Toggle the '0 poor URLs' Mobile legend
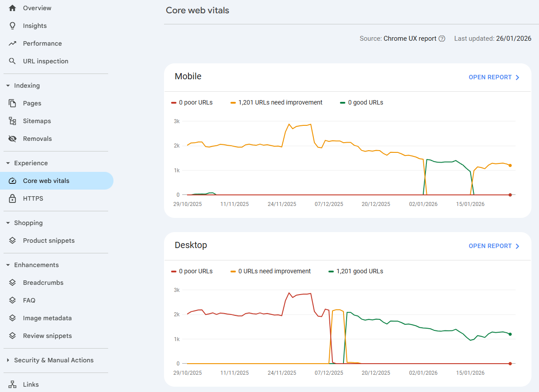This screenshot has width=539, height=392. [192, 102]
